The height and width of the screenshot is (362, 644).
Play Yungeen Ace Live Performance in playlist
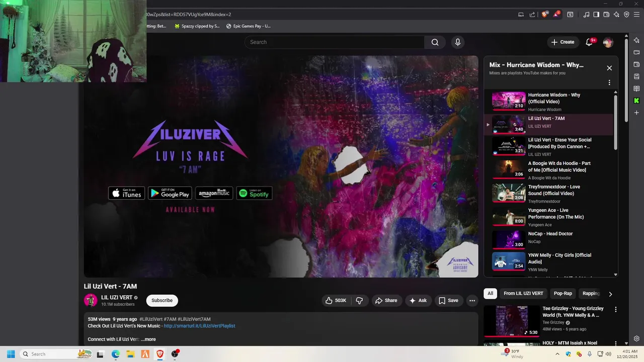click(x=549, y=217)
